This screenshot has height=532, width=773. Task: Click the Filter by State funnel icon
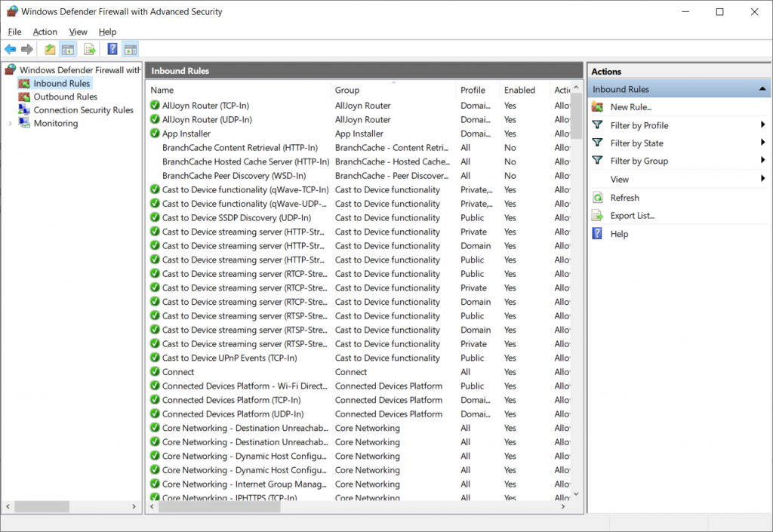click(x=598, y=143)
